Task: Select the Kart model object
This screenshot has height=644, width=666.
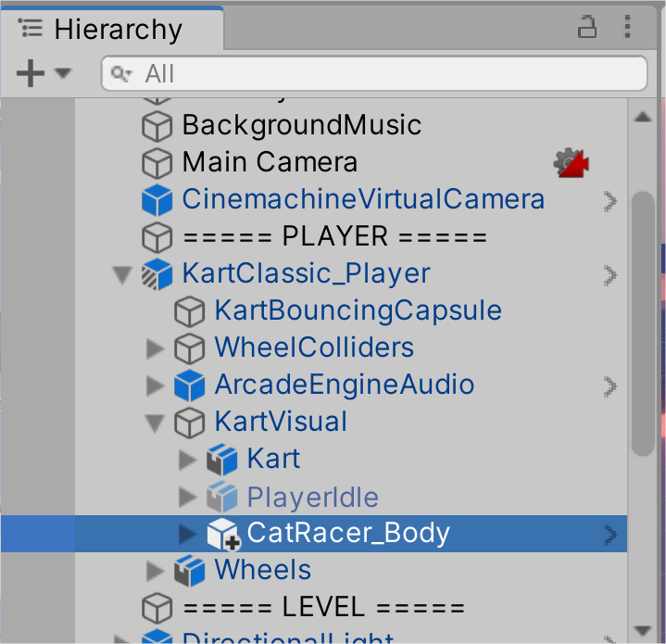Action: (x=273, y=459)
